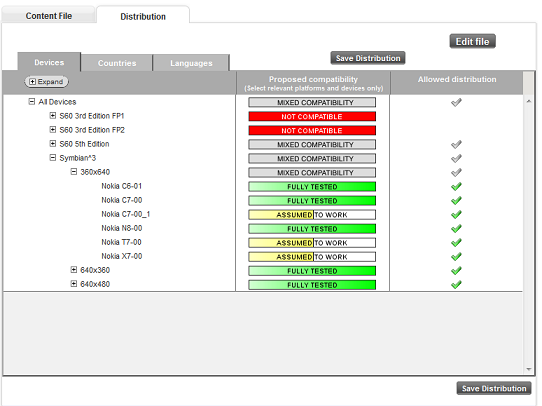This screenshot has height=406, width=542.
Task: Click Nokia C7-00_1 Assumed To Work compatibility bar
Action: point(312,215)
